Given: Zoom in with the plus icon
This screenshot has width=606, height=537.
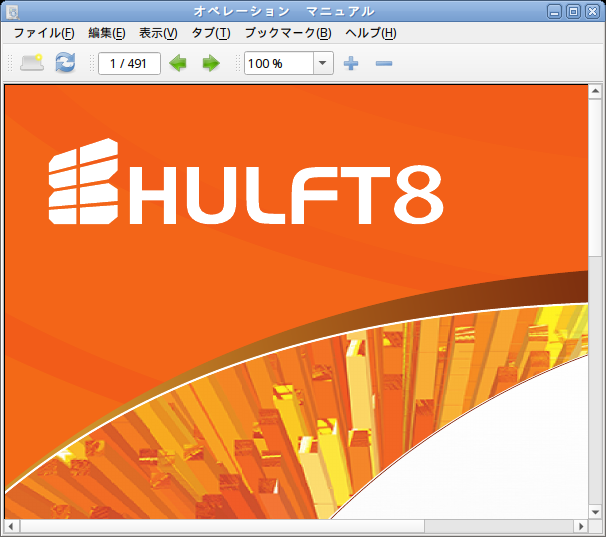Looking at the screenshot, I should coord(351,63).
